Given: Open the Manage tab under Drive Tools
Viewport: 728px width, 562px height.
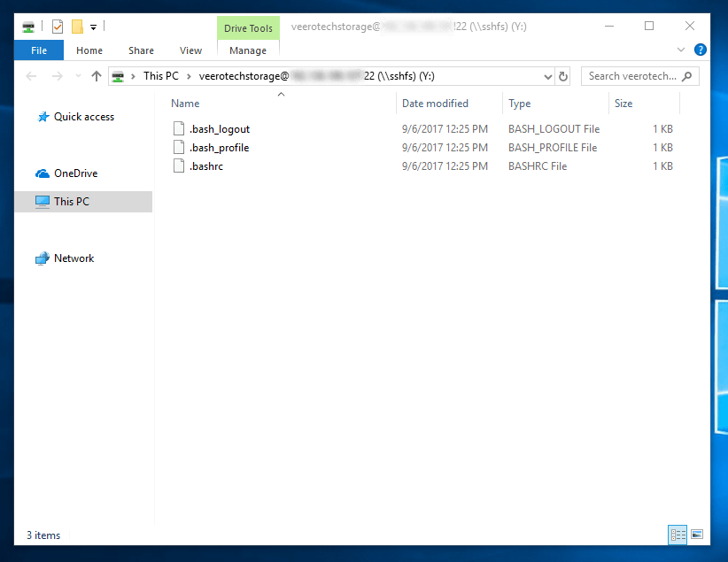Looking at the screenshot, I should click(x=248, y=50).
